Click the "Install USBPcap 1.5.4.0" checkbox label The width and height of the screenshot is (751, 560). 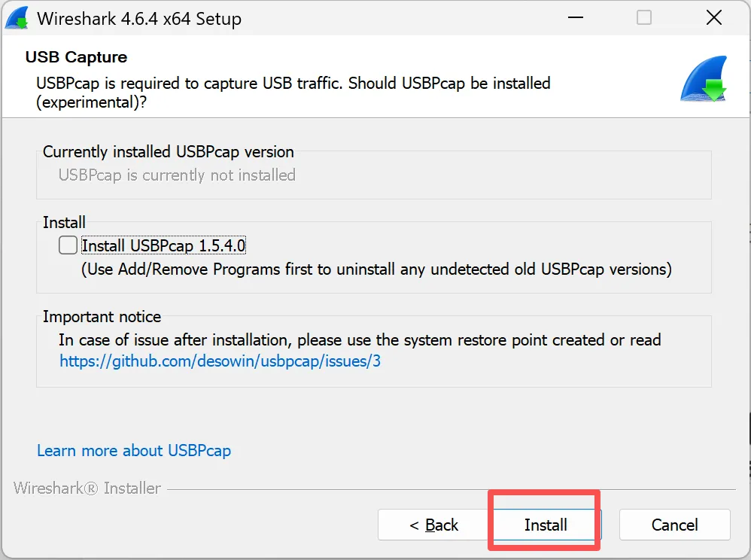pyautogui.click(x=164, y=245)
